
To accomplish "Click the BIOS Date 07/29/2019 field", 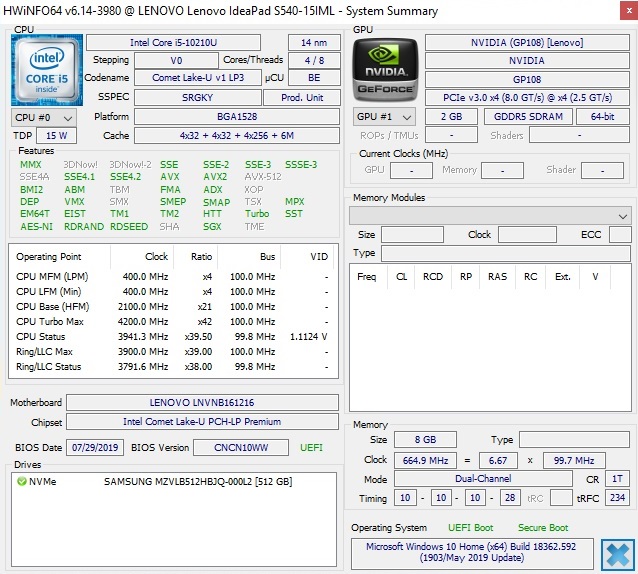I will pos(95,448).
